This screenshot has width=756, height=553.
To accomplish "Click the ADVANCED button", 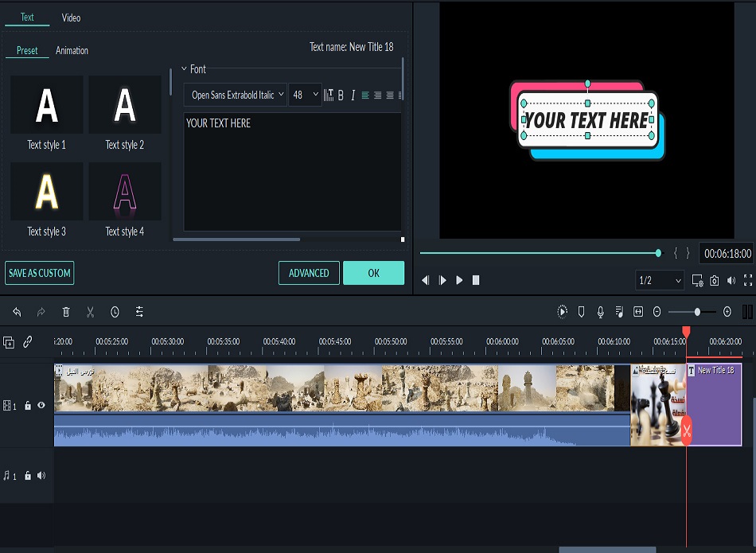I will (309, 273).
